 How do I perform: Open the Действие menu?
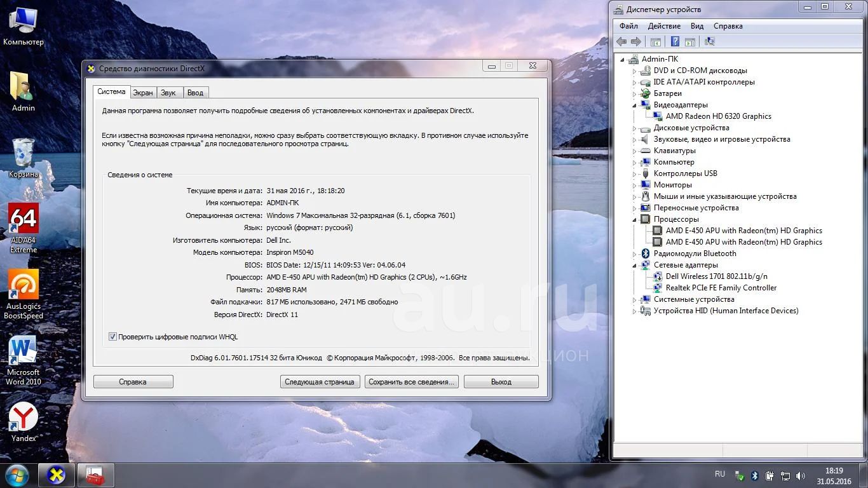664,26
